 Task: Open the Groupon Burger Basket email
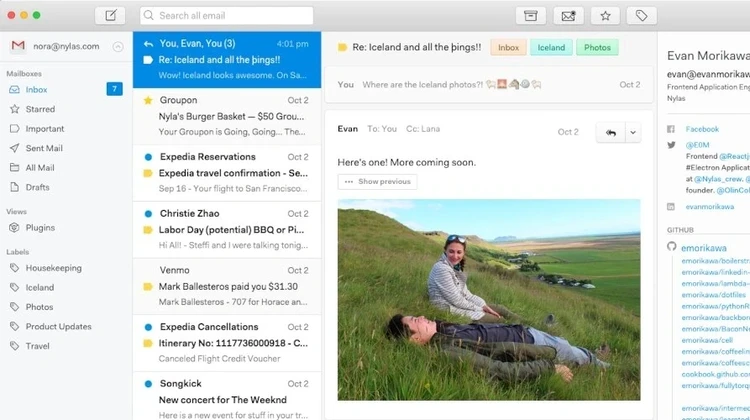click(x=227, y=116)
